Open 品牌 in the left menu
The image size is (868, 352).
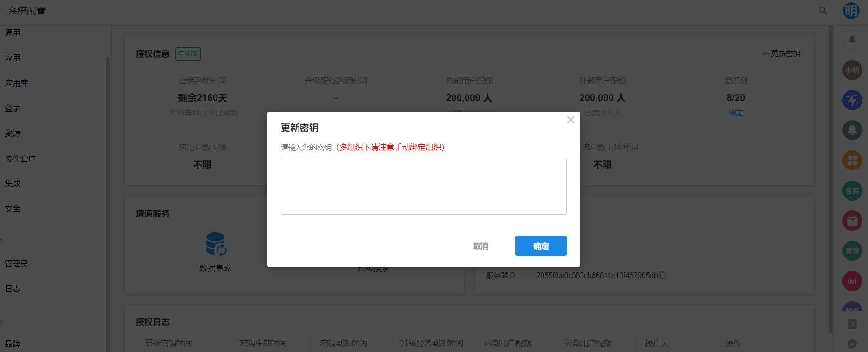[13, 344]
